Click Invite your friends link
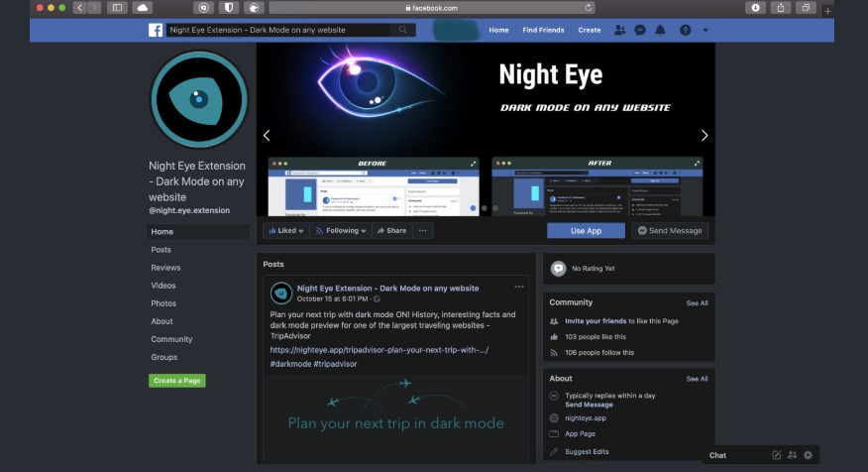 596,320
